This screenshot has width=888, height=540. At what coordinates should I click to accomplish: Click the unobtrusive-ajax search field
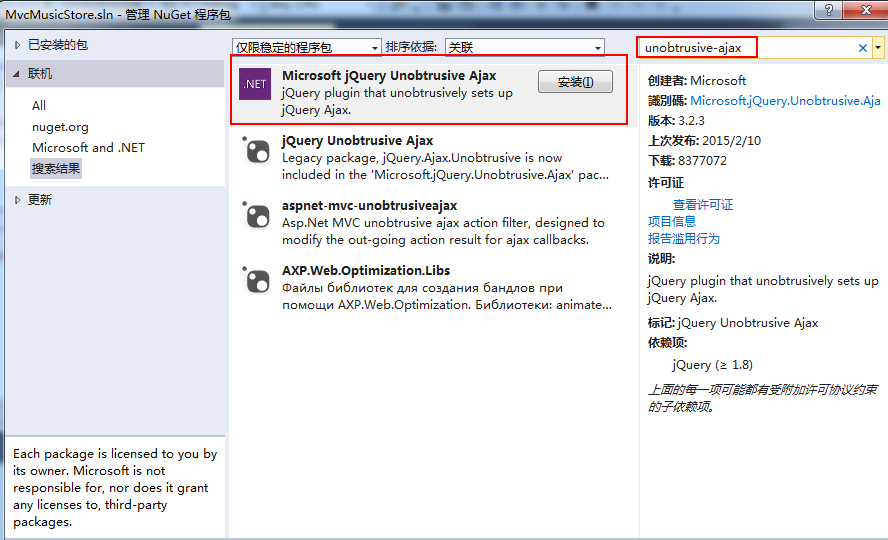(x=748, y=48)
